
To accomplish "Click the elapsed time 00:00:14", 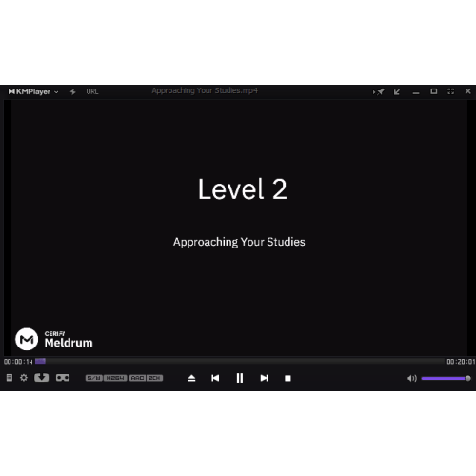I will [18, 362].
